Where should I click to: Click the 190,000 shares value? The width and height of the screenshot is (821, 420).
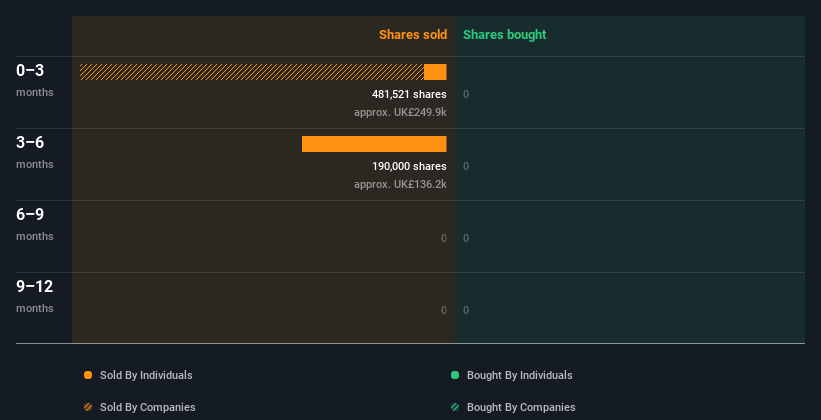(x=409, y=166)
